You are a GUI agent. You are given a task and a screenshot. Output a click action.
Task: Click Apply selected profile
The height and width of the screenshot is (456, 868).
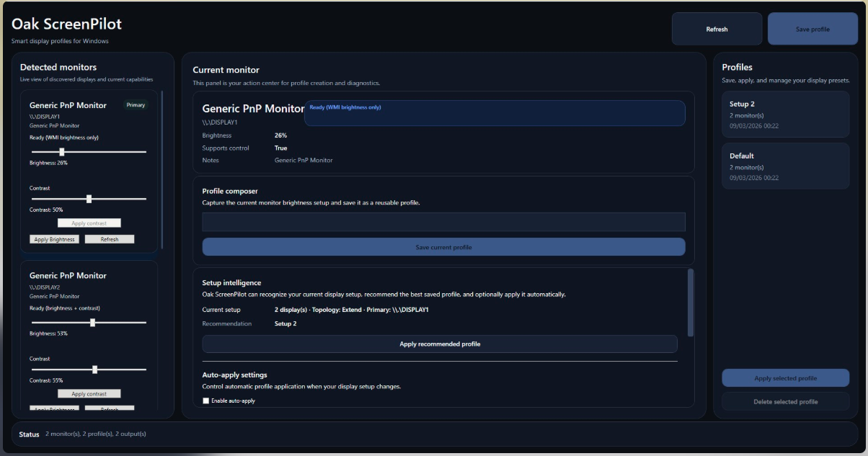point(785,378)
